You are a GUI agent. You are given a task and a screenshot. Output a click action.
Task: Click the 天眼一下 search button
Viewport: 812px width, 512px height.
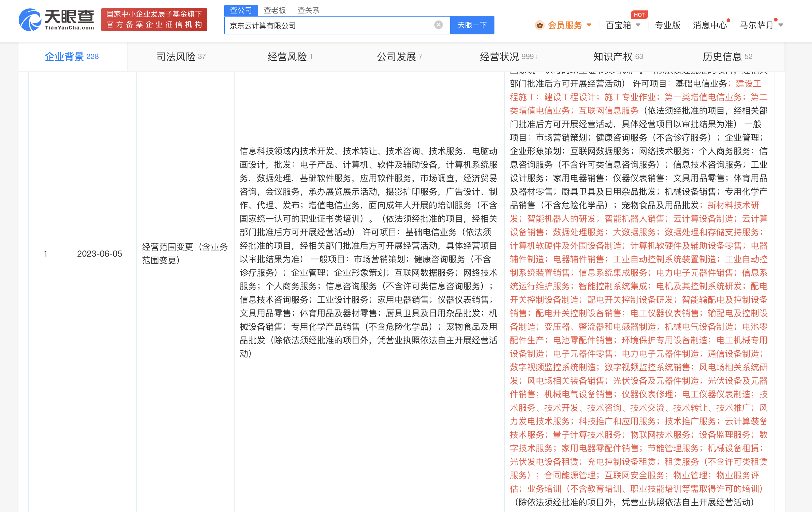(x=472, y=25)
